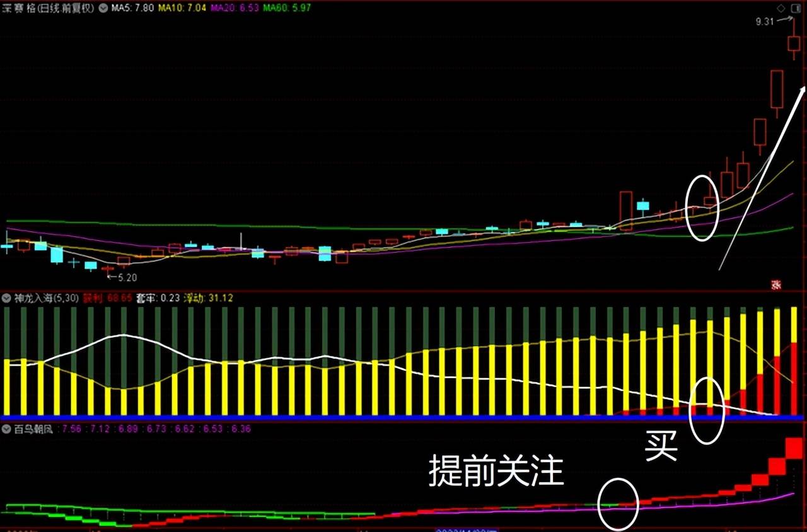The image size is (807, 532).
Task: Click the 套牢: 0.23 value
Action: [158, 298]
